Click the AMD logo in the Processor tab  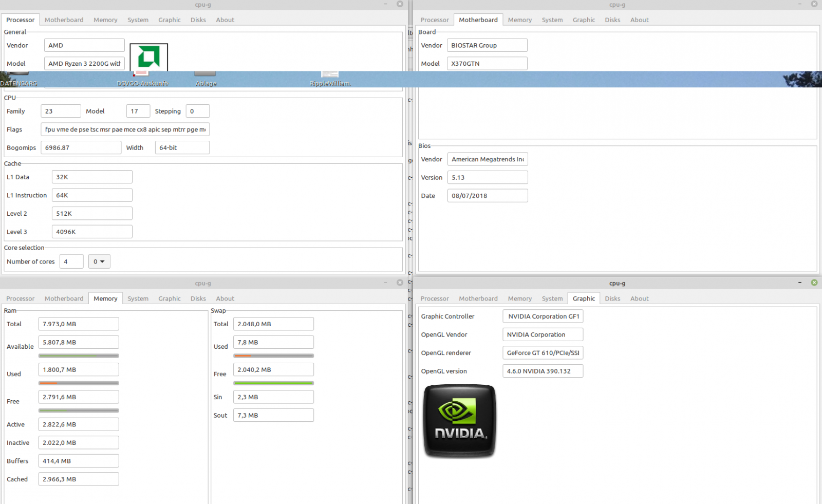point(148,57)
